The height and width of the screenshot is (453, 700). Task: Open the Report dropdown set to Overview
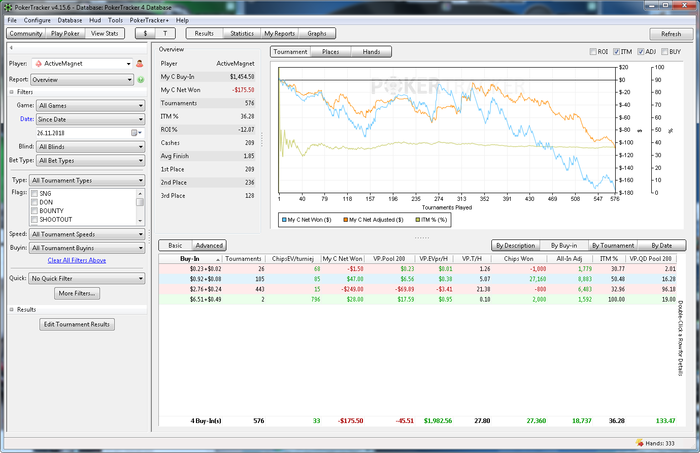[82, 80]
